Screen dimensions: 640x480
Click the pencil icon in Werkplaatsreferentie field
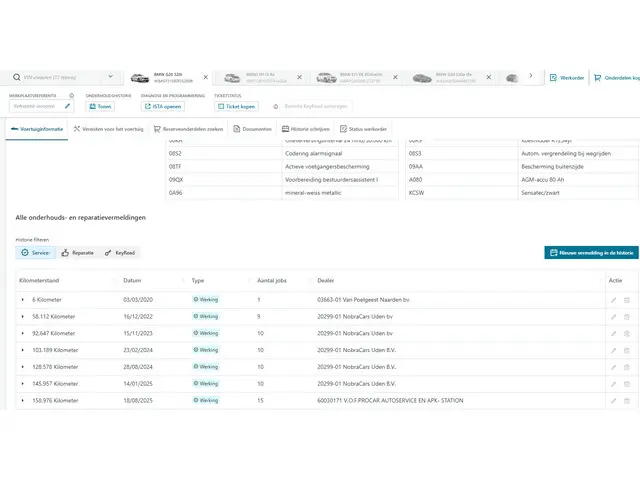coord(68,105)
